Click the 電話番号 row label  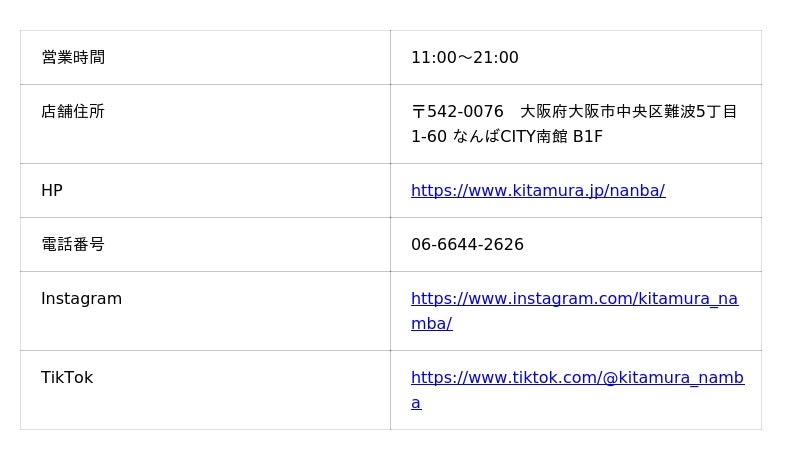(x=73, y=244)
